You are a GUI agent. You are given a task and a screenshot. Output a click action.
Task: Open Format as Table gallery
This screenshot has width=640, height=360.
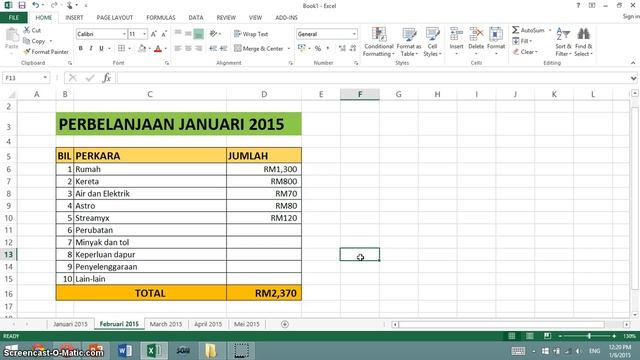(409, 42)
